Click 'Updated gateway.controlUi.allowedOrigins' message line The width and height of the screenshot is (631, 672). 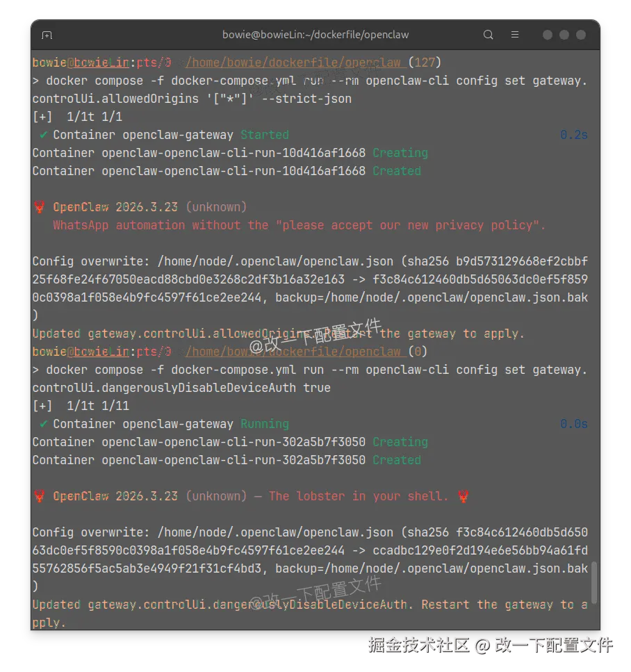(x=278, y=334)
